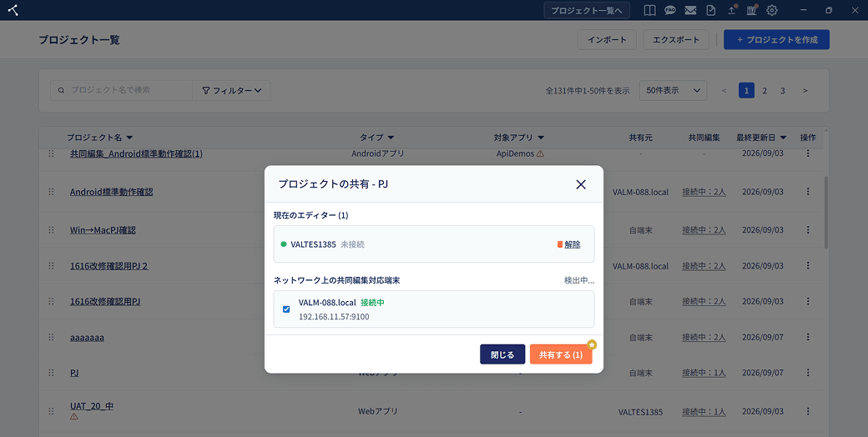This screenshot has height=437, width=868.
Task: Click プロジェクト一覧へ button in title bar
Action: click(587, 11)
